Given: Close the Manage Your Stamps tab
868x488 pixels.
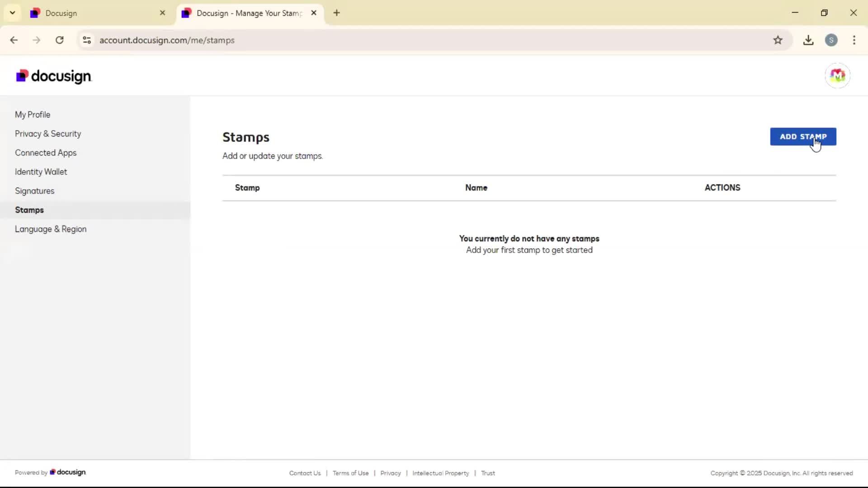Looking at the screenshot, I should pos(314,13).
